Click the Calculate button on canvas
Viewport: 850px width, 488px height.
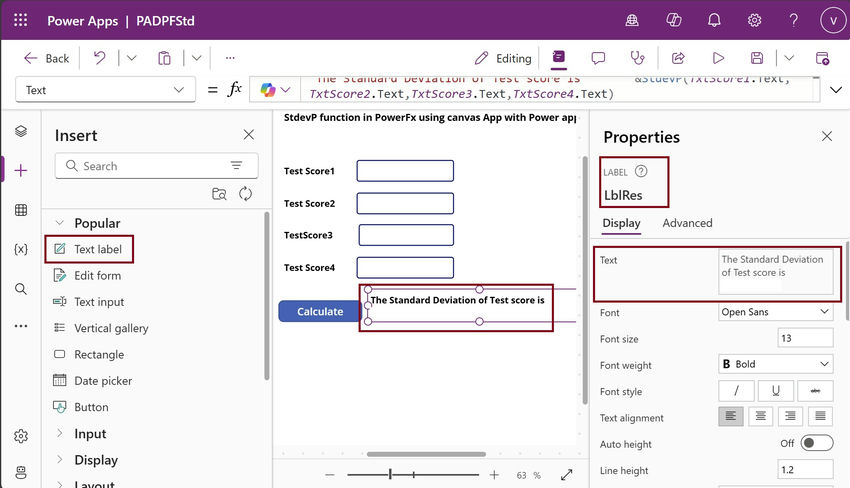(x=320, y=311)
